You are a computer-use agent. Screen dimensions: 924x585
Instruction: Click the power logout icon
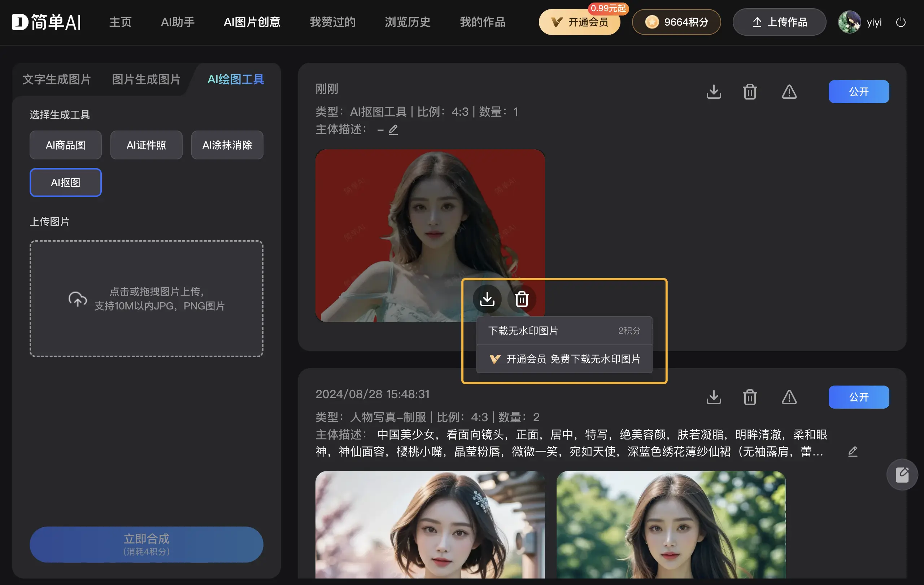pos(901,22)
